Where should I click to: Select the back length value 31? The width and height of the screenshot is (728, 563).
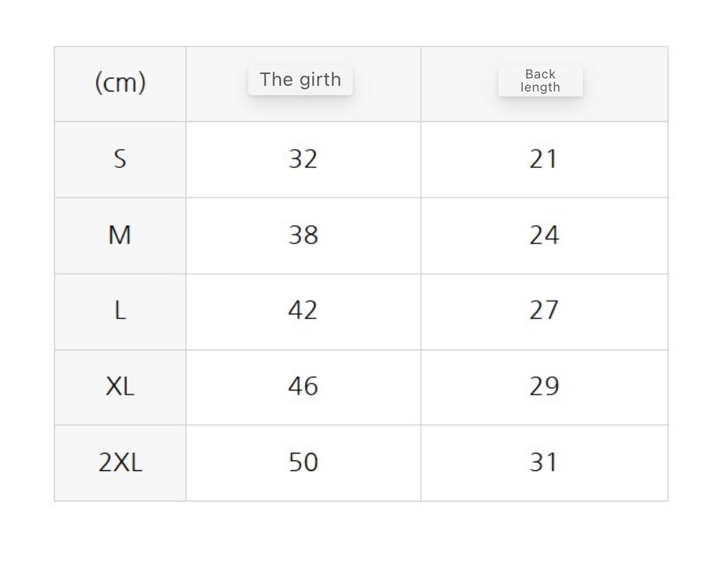point(543,463)
